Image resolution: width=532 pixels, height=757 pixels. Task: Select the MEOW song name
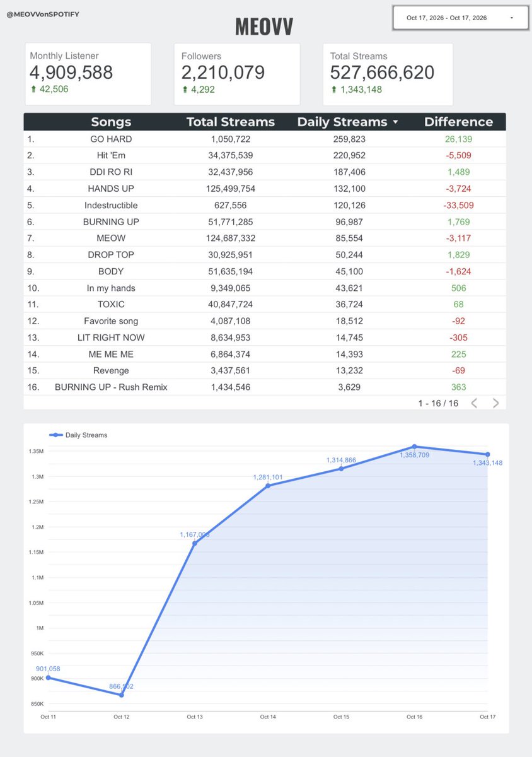[111, 238]
